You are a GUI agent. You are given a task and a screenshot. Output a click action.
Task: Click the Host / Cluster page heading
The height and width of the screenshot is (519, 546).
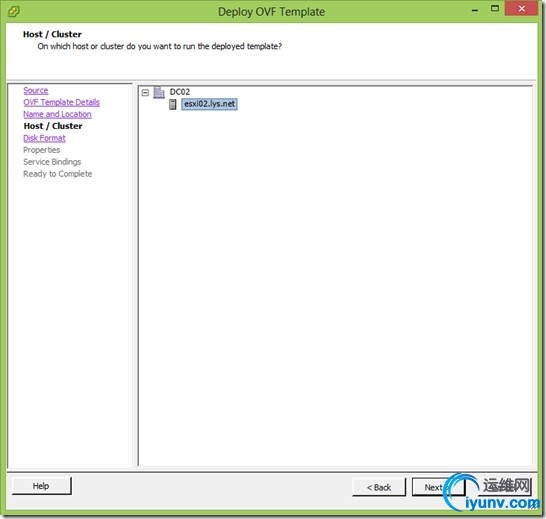coord(52,34)
